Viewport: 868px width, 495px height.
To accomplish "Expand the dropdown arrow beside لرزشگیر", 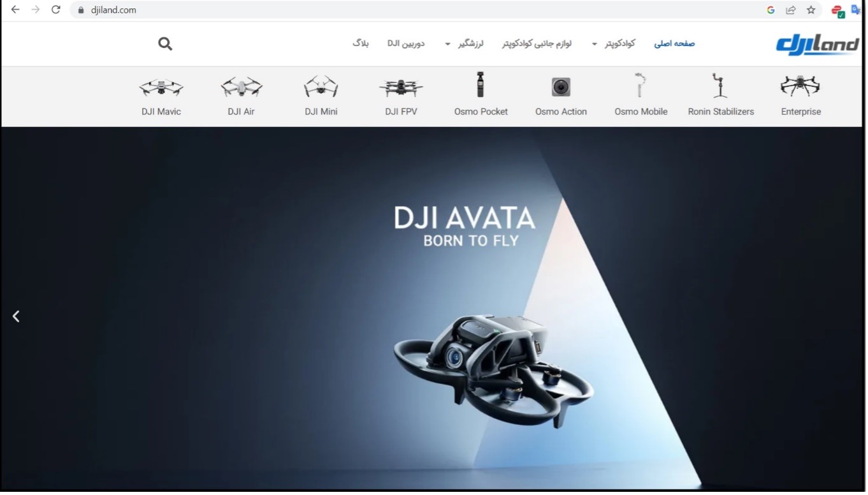I will [448, 44].
